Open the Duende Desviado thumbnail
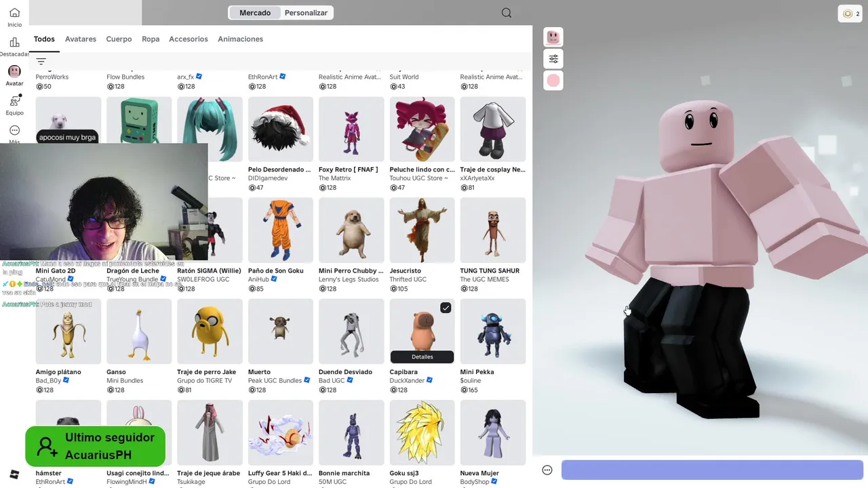Image resolution: width=868 pixels, height=488 pixels. coord(351,331)
